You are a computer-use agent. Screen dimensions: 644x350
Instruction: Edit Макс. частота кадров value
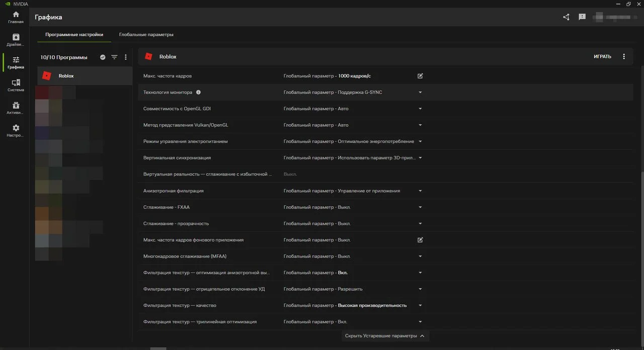(420, 76)
